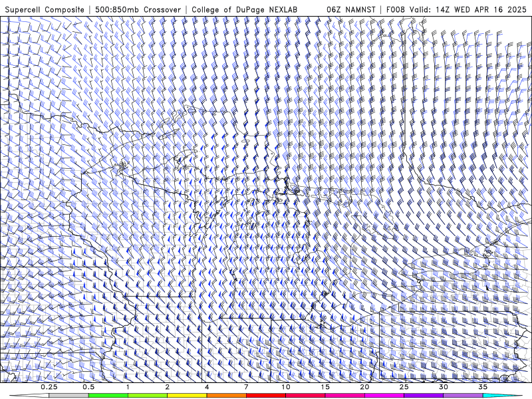532x399 pixels.
Task: Click the legend value '4'
Action: coord(207,387)
